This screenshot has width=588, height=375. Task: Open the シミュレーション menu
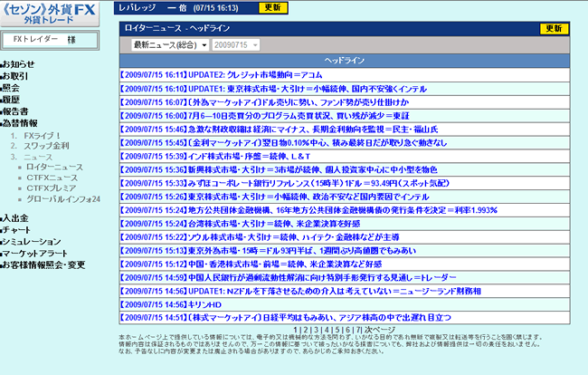31,241
